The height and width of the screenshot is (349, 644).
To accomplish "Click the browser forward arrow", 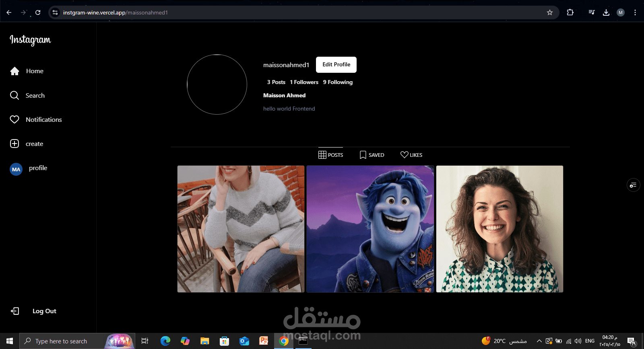I will [x=23, y=12].
